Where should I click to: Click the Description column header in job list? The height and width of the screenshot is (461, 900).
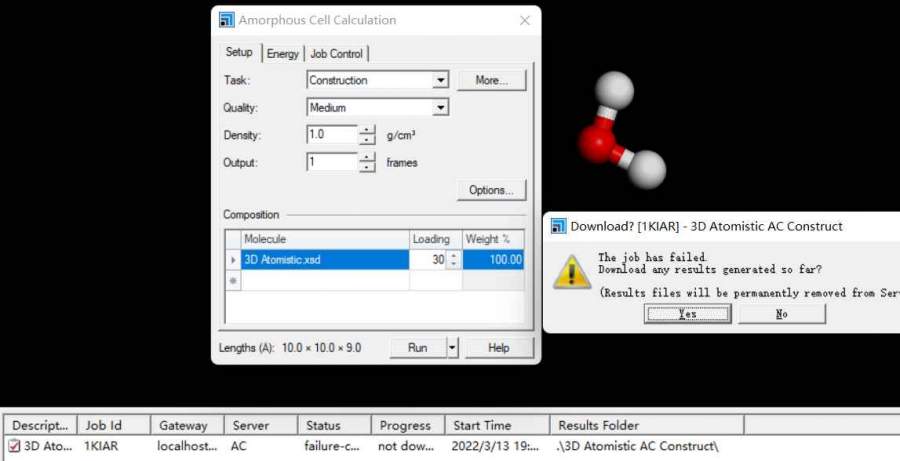(40, 425)
